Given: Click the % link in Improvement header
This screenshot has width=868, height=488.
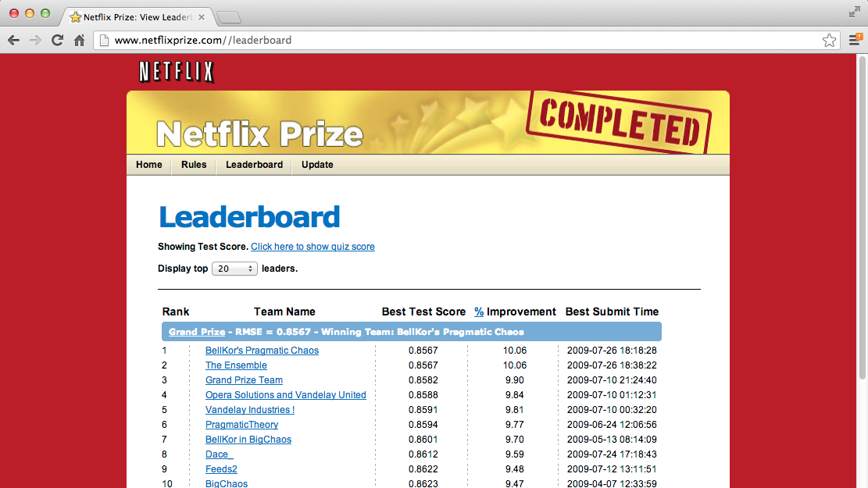Looking at the screenshot, I should click(479, 312).
